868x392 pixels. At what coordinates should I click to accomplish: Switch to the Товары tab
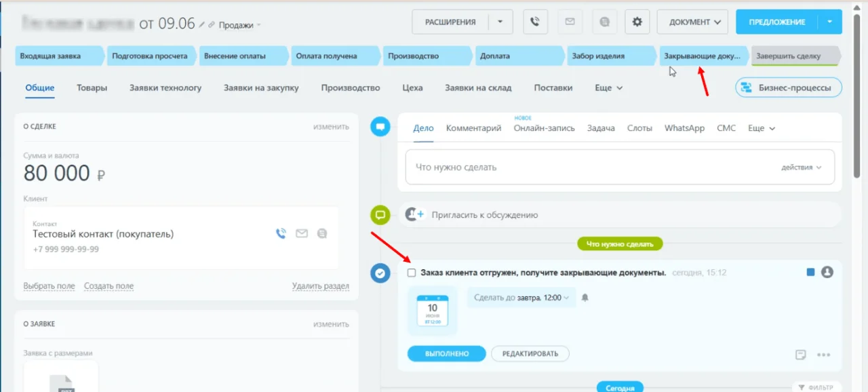[92, 87]
